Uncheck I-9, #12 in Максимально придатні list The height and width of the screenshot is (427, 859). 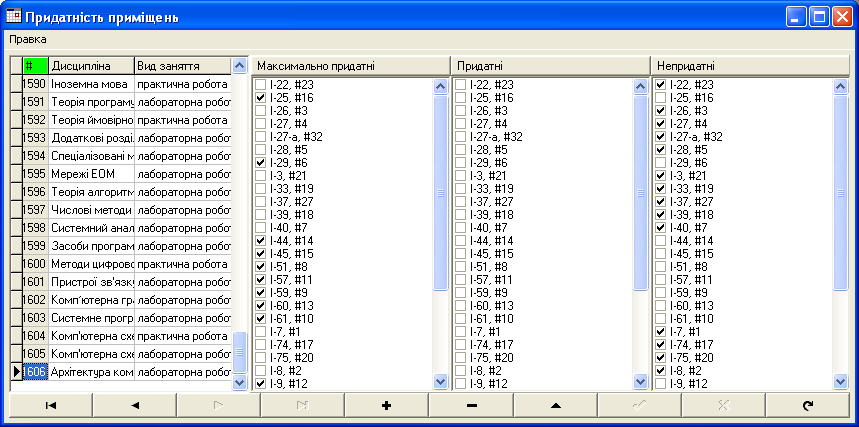pos(261,384)
